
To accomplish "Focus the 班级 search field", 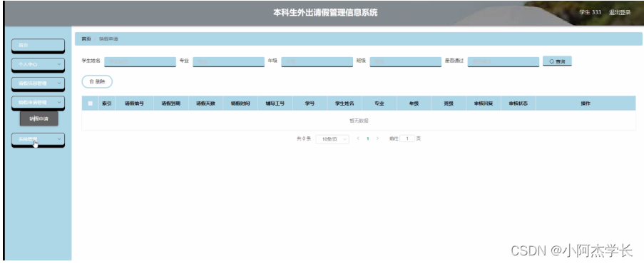I will tap(405, 61).
